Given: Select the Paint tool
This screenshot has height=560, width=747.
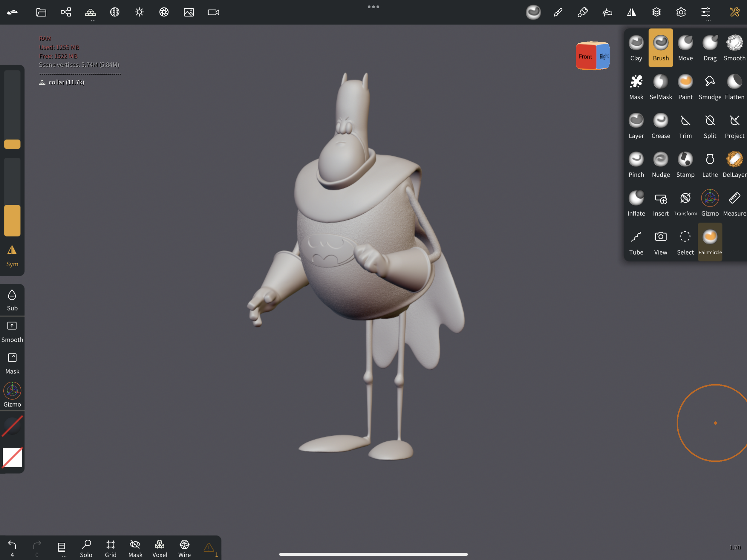Looking at the screenshot, I should tap(685, 87).
